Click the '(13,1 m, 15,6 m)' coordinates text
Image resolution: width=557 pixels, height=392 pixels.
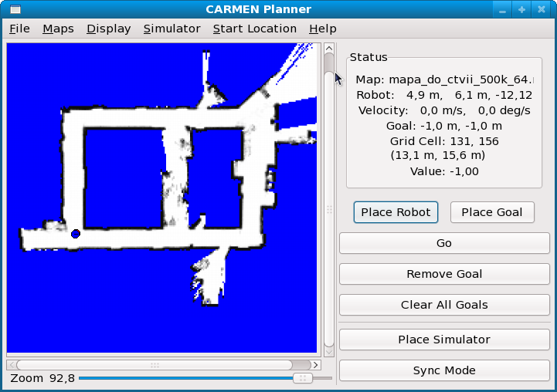click(x=437, y=155)
